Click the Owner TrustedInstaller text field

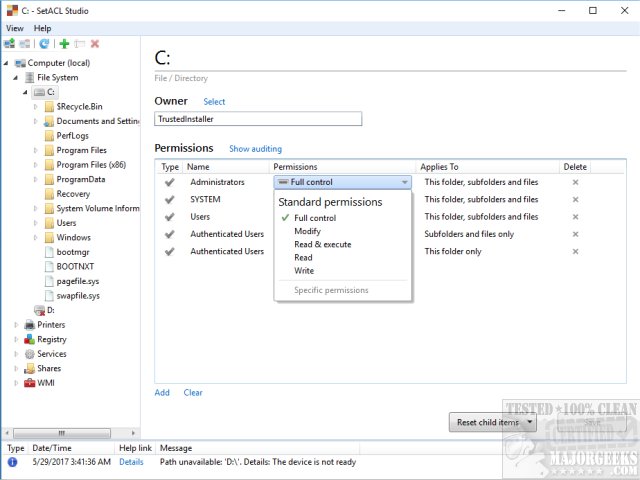pos(258,119)
